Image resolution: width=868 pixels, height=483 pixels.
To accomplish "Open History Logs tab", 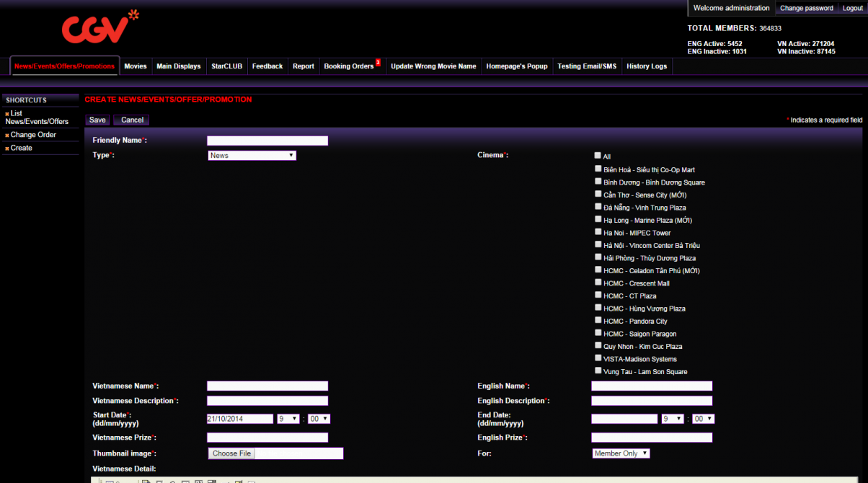I will 647,66.
